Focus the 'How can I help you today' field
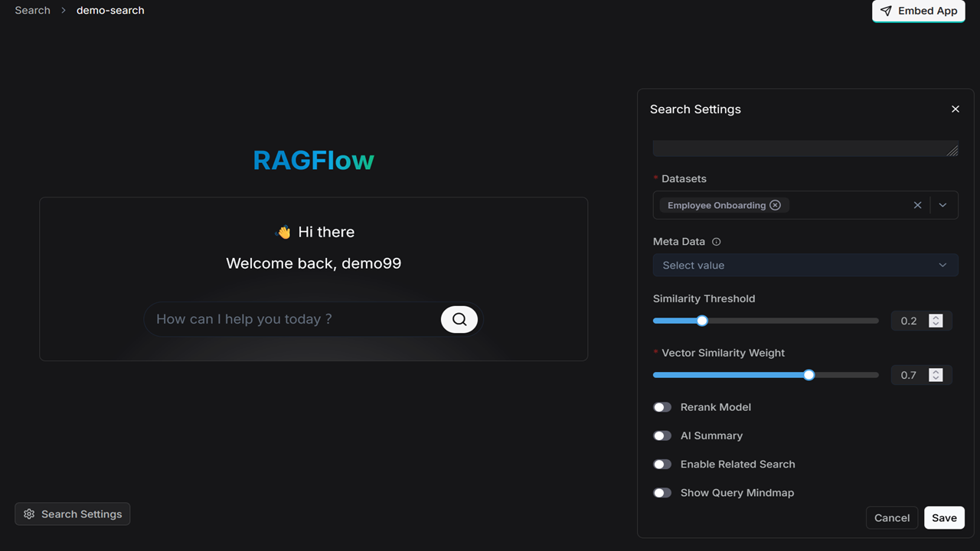 click(292, 319)
